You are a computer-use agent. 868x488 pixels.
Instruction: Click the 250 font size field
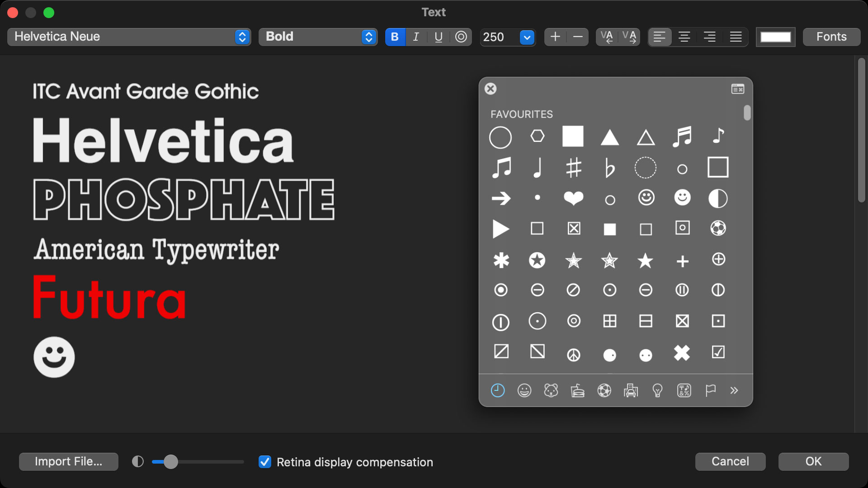(x=500, y=37)
